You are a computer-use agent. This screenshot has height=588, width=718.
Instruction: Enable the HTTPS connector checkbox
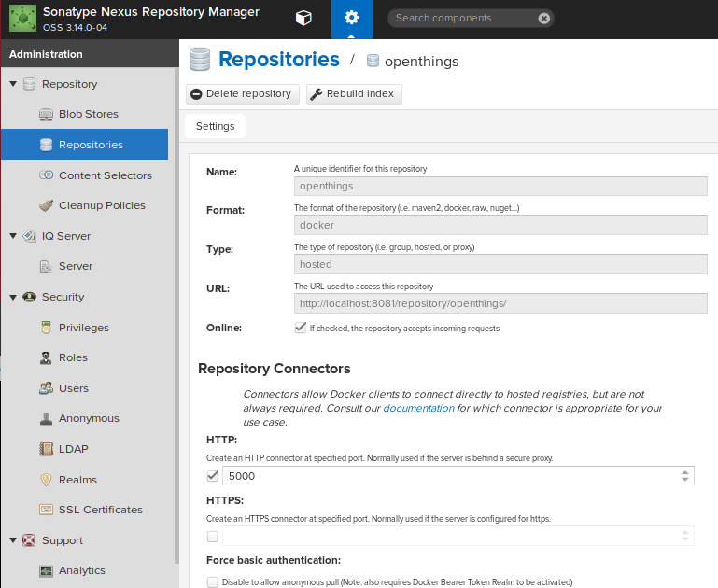click(213, 537)
